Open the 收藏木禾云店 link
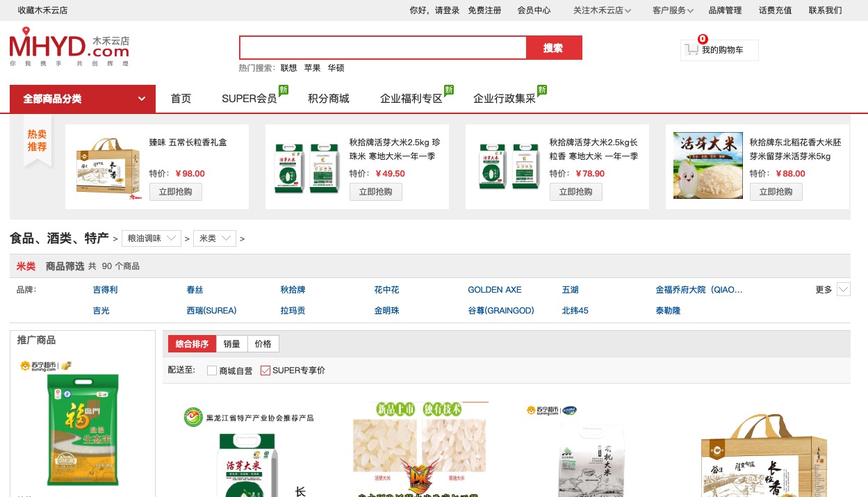868x497 pixels. click(42, 10)
